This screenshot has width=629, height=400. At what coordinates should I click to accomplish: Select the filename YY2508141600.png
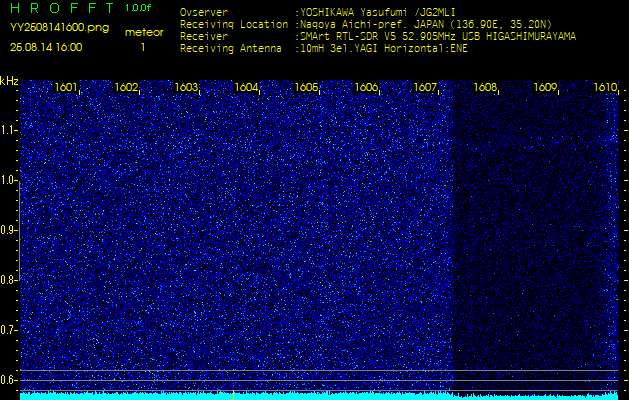(x=59, y=28)
